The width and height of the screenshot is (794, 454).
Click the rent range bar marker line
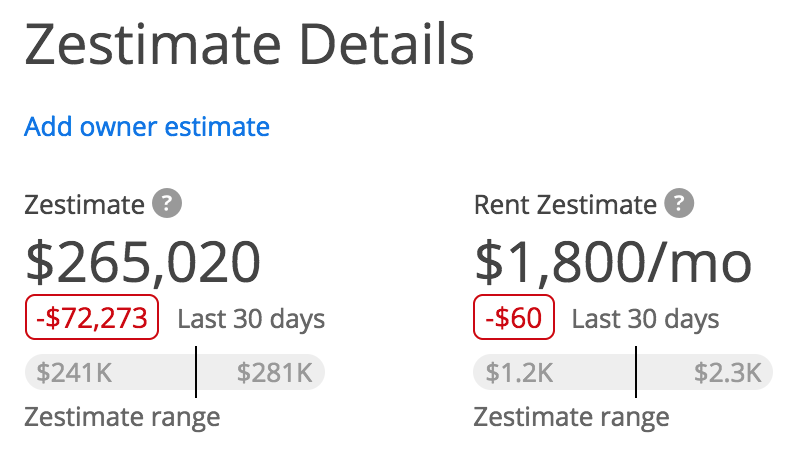click(636, 372)
